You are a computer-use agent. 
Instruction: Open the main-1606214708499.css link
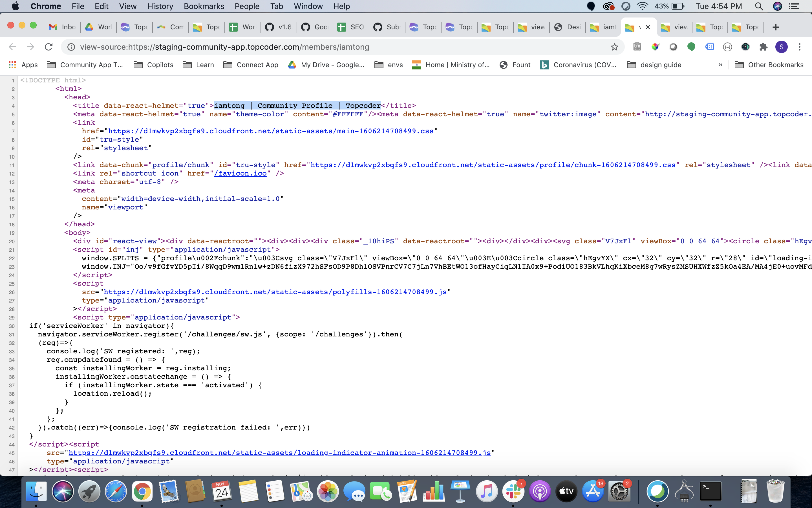click(271, 131)
